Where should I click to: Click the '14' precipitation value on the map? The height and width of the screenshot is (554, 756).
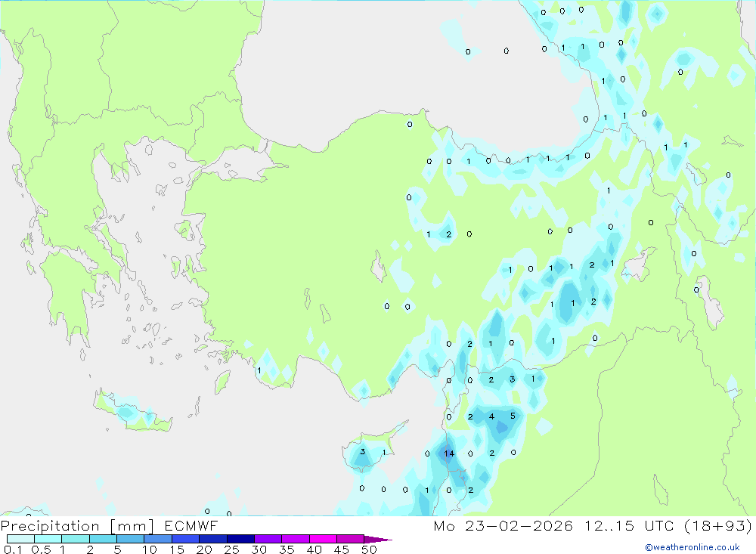pos(449,453)
